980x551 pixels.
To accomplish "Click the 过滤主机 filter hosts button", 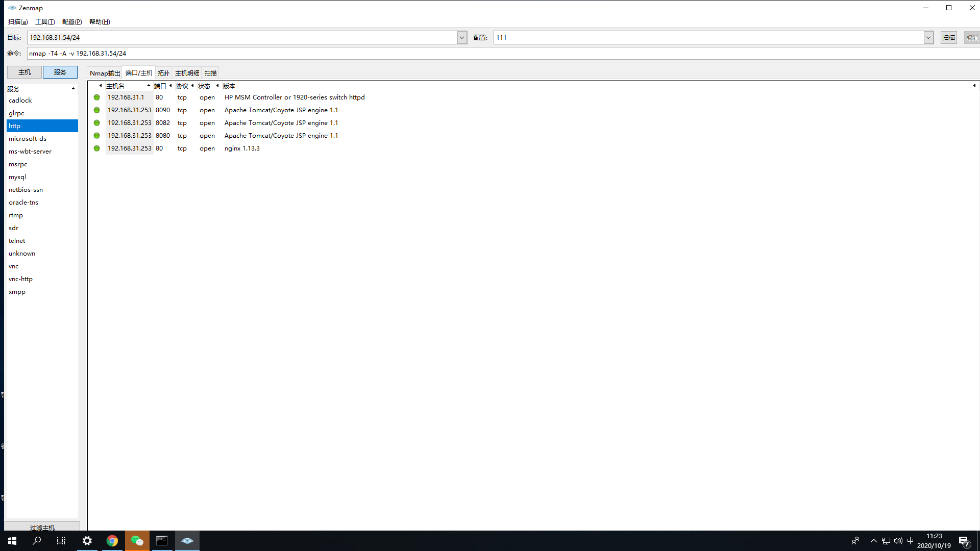I will [x=42, y=527].
